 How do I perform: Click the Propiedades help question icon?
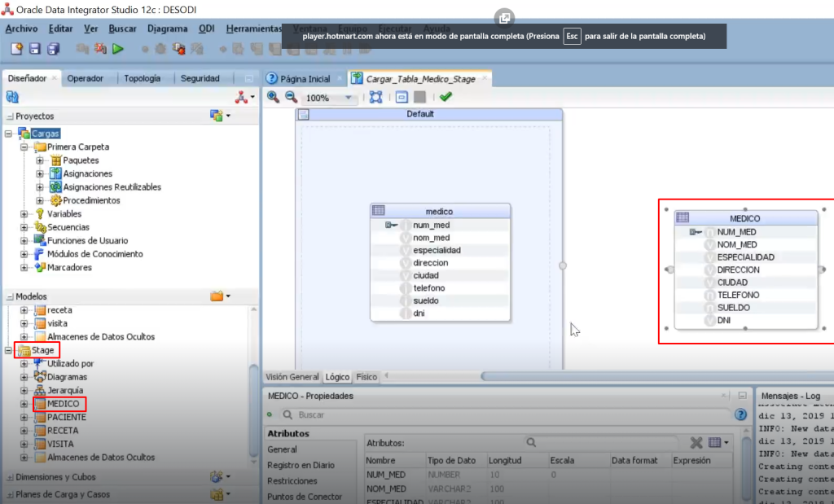[740, 414]
